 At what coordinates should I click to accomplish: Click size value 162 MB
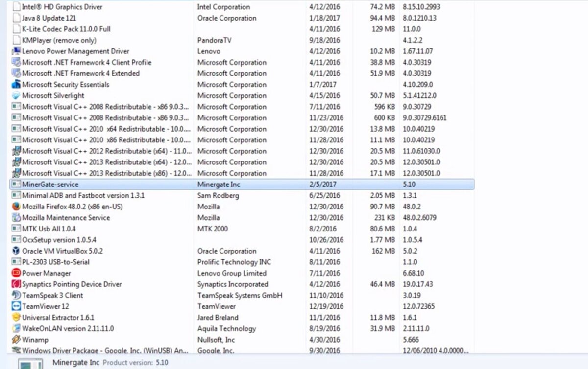383,251
